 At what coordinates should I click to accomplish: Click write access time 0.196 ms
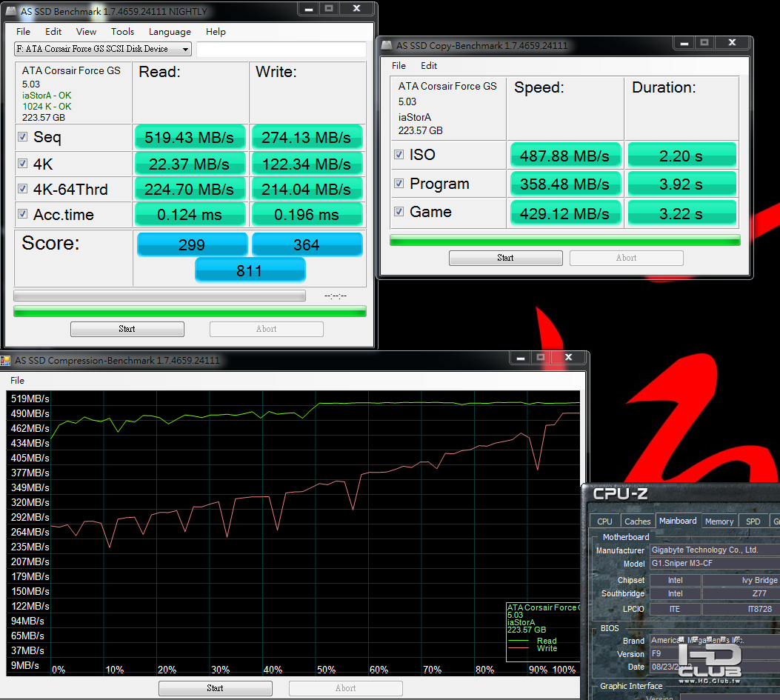click(307, 214)
